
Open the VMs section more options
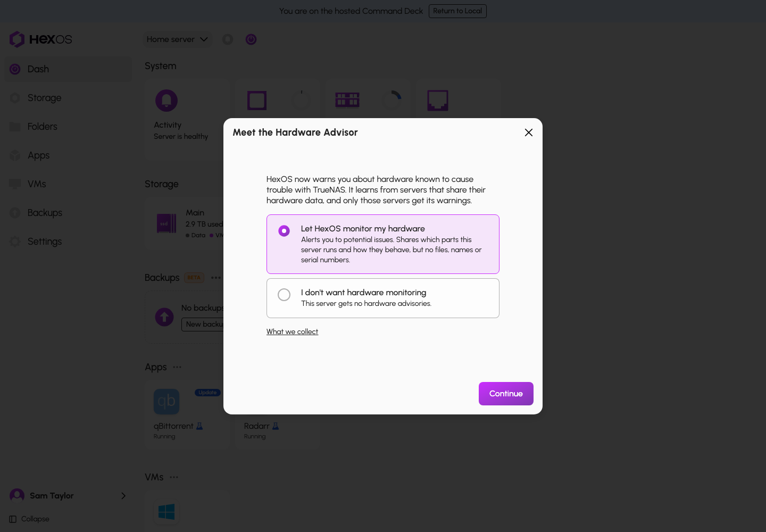tap(174, 477)
